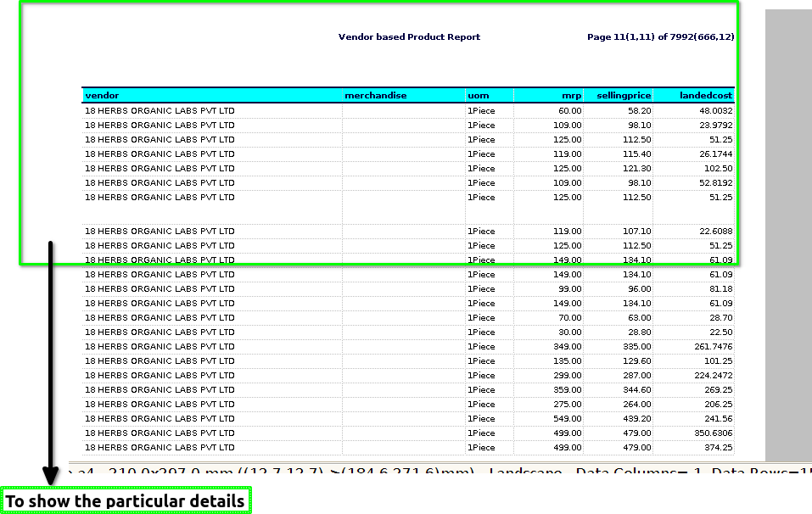
Task: Select landed cost value 23.9792
Action: [715, 126]
